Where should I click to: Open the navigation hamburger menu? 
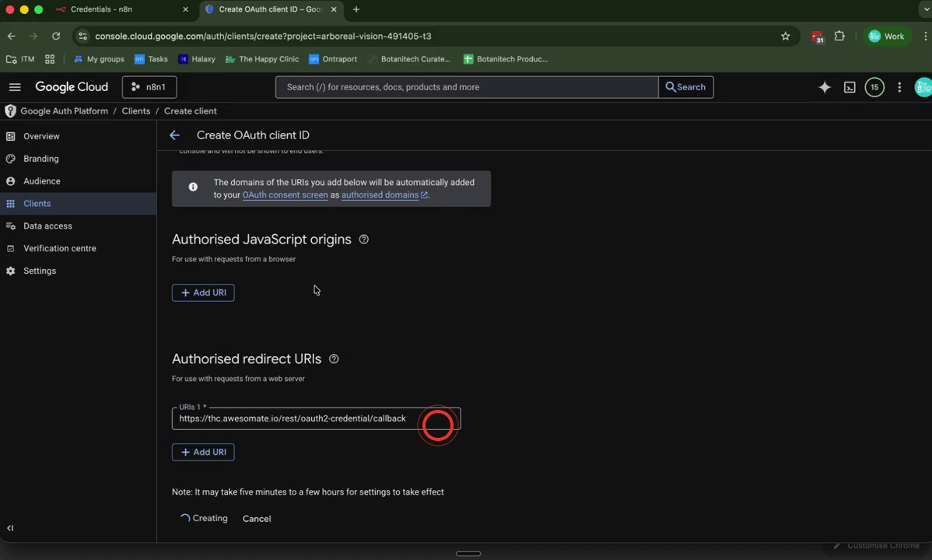[x=15, y=87]
